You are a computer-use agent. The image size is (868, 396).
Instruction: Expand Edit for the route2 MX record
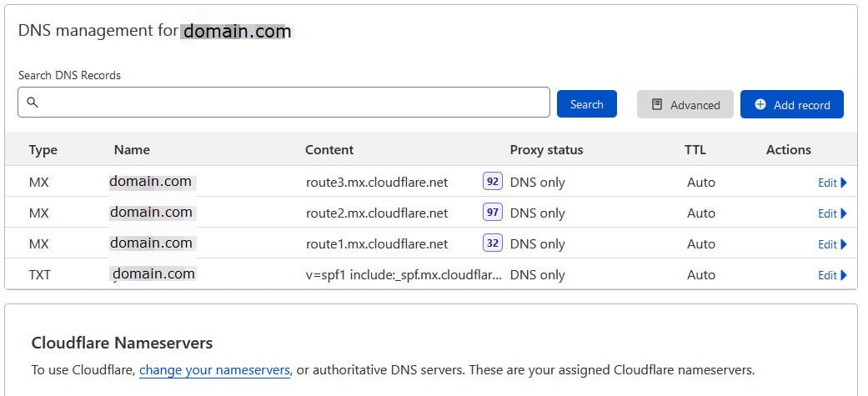coord(831,213)
